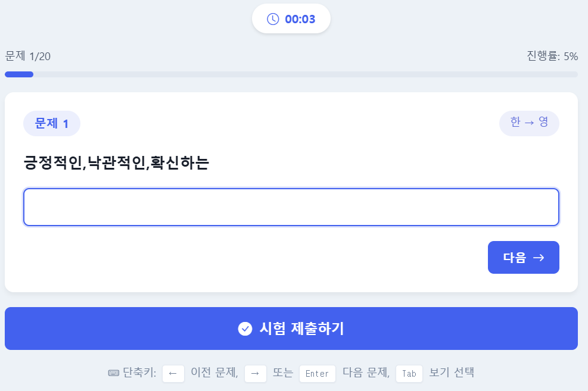Screen dimensions: 588x391
Task: Click the → key shortcut icon
Action: 255,373
